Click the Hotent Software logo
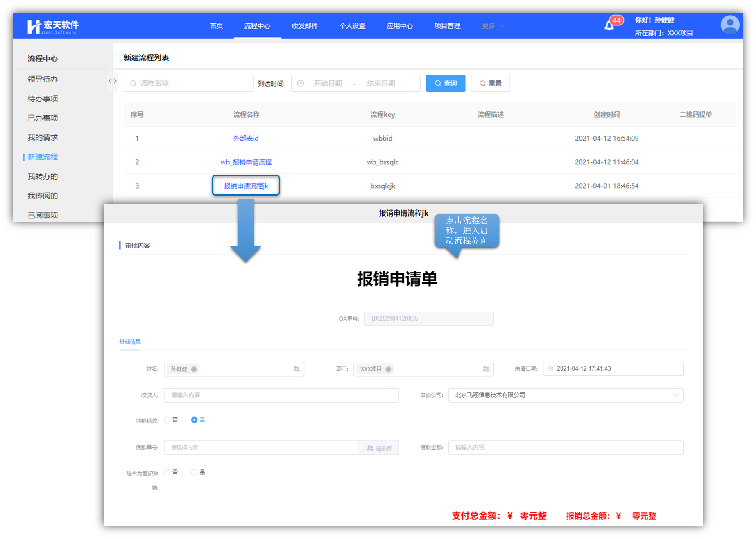This screenshot has height=539, width=756. click(53, 26)
